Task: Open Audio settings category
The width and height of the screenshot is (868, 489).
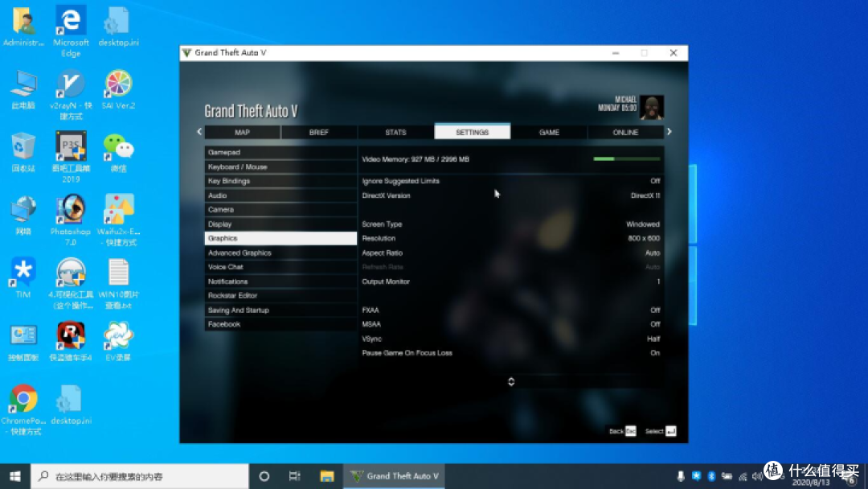Action: [x=280, y=195]
